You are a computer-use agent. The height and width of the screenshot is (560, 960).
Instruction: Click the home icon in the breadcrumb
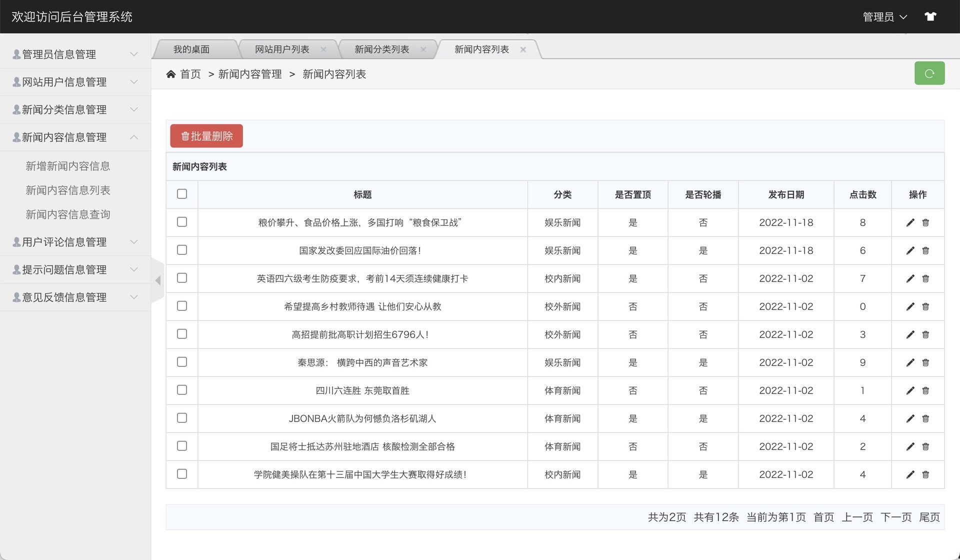click(x=171, y=74)
